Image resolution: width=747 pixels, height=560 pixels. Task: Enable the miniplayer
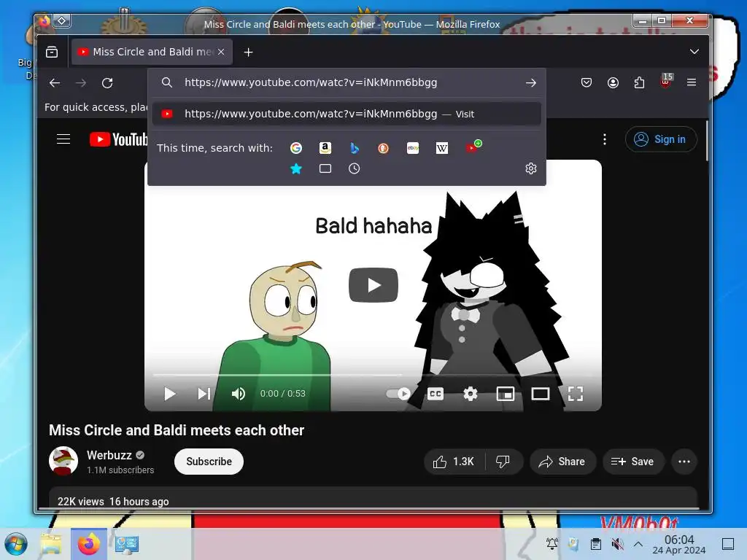click(x=506, y=394)
